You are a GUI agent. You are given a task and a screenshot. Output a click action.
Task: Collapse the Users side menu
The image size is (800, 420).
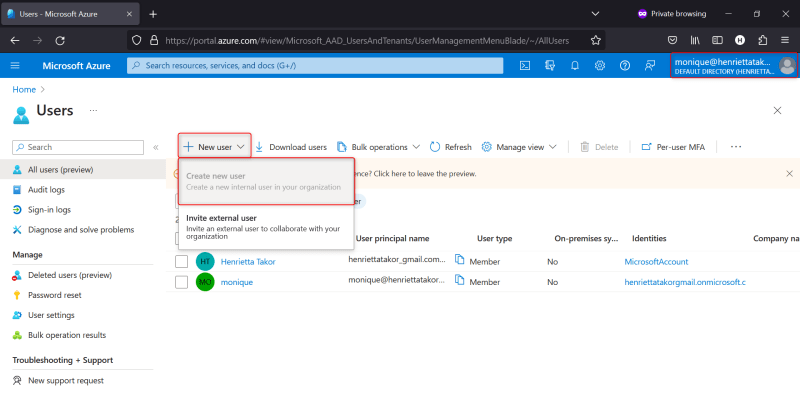[156, 147]
